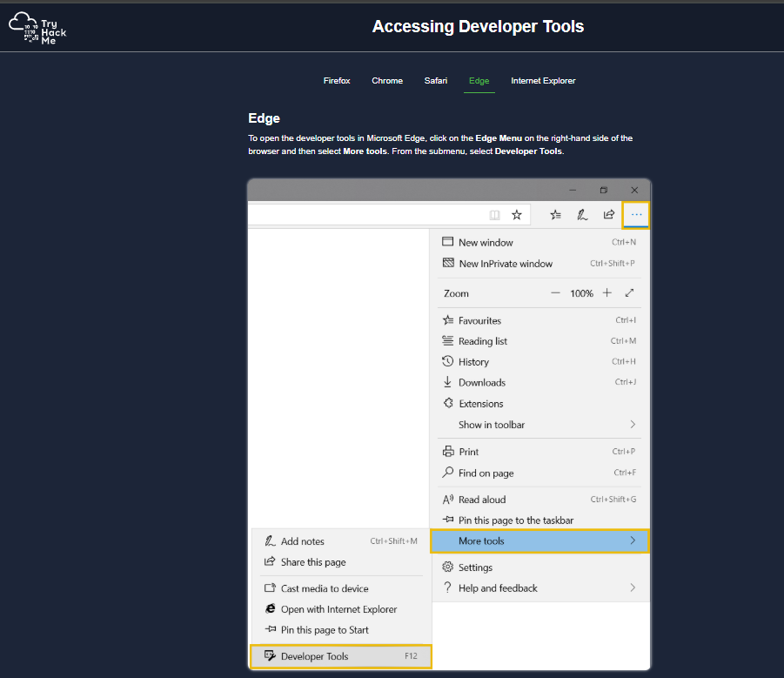Click the screenshot window's close X
784x678 pixels.
pos(634,190)
